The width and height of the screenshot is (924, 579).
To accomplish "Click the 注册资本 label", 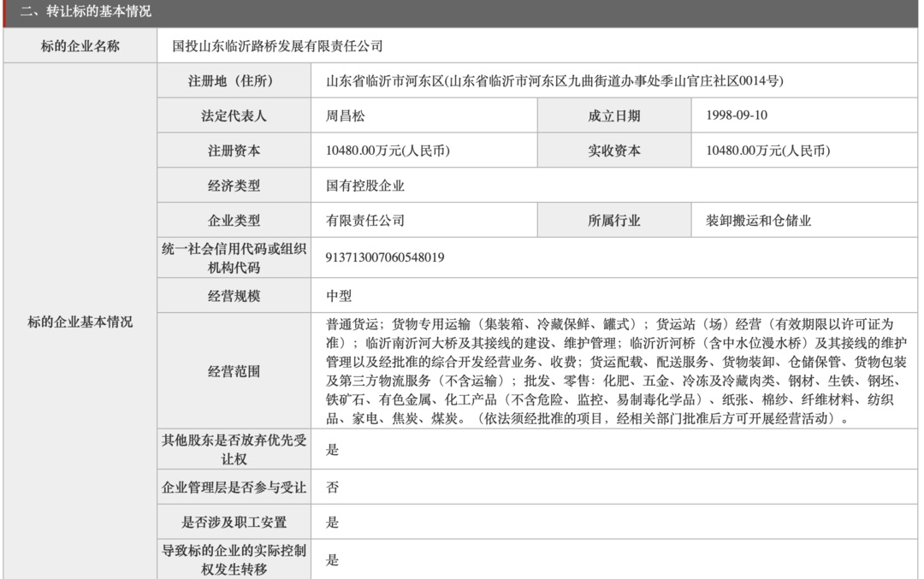I will coord(234,151).
